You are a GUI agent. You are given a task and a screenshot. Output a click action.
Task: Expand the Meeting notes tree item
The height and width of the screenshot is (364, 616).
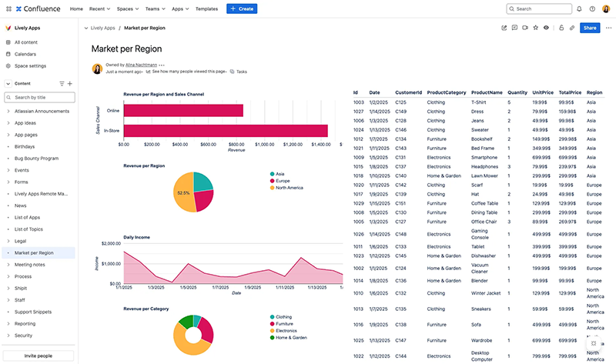tap(8, 265)
